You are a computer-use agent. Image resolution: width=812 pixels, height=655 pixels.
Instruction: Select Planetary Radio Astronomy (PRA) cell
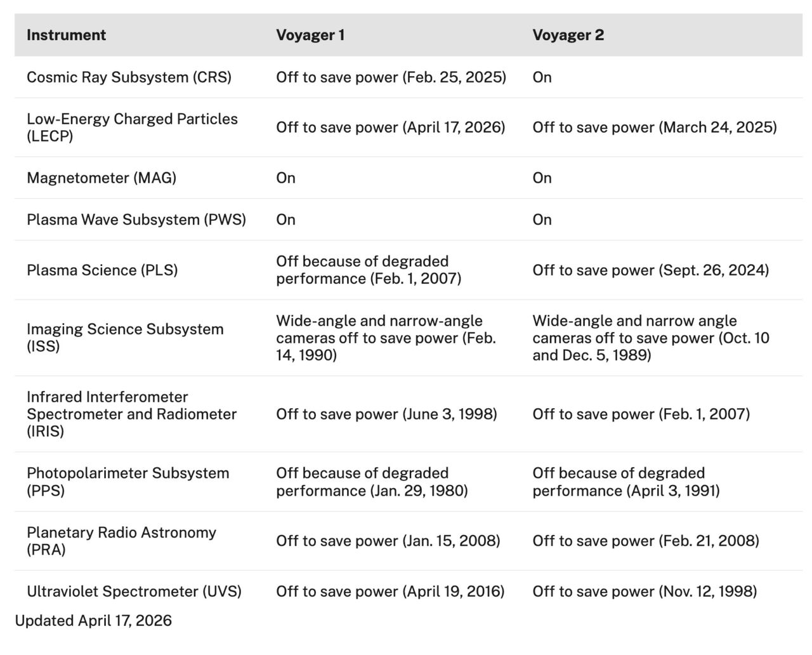point(121,541)
